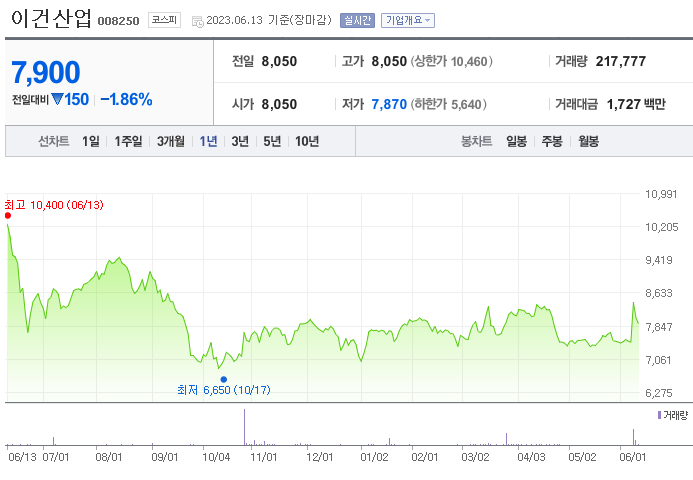Click the 거래량 value 217,777
Viewport: 693px width, 480px height.
coord(621,61)
